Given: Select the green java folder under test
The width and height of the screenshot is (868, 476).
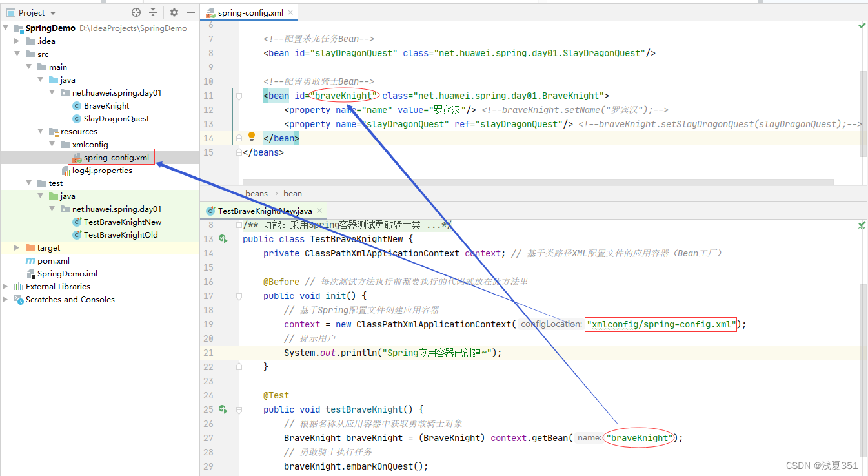Looking at the screenshot, I should 62,196.
